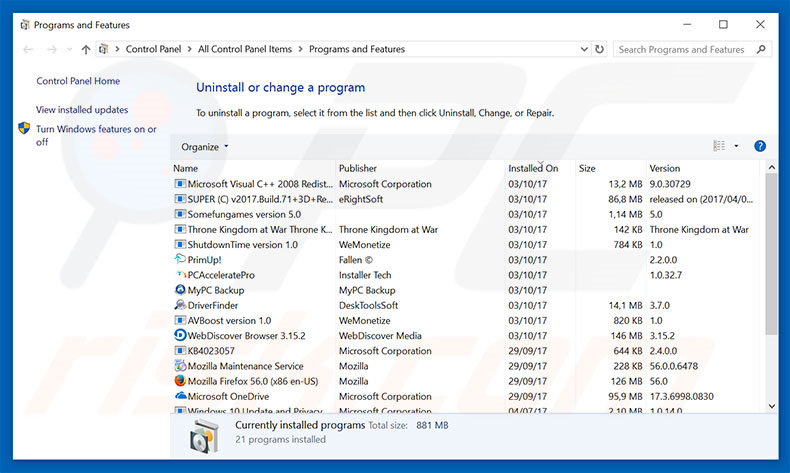790x473 pixels.
Task: Sort by the Version column header
Action: pyautogui.click(x=665, y=168)
